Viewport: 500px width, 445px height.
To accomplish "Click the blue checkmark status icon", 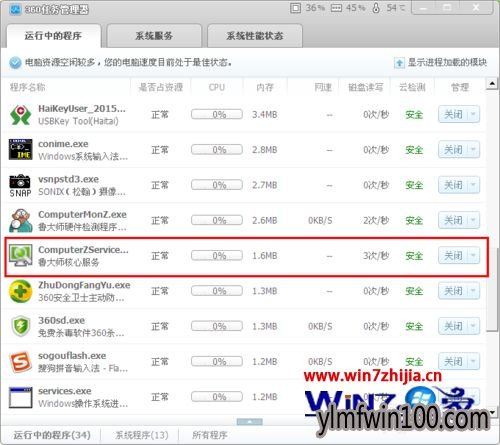I will tap(15, 63).
